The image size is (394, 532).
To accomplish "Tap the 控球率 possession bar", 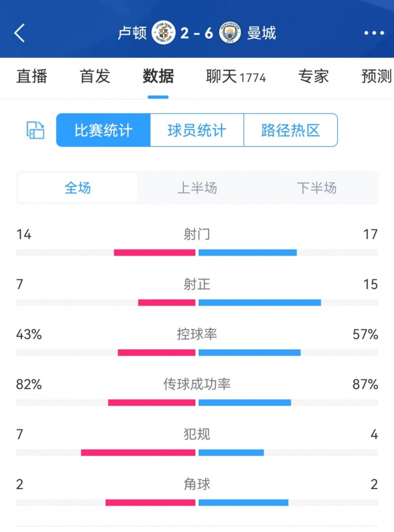I will click(197, 352).
